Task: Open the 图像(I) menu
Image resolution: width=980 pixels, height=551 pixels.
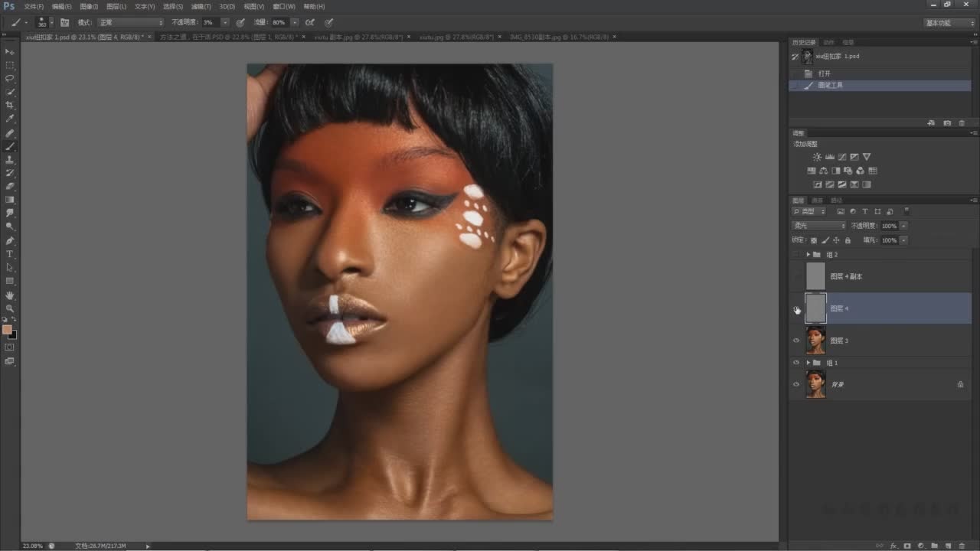Action: 90,6
